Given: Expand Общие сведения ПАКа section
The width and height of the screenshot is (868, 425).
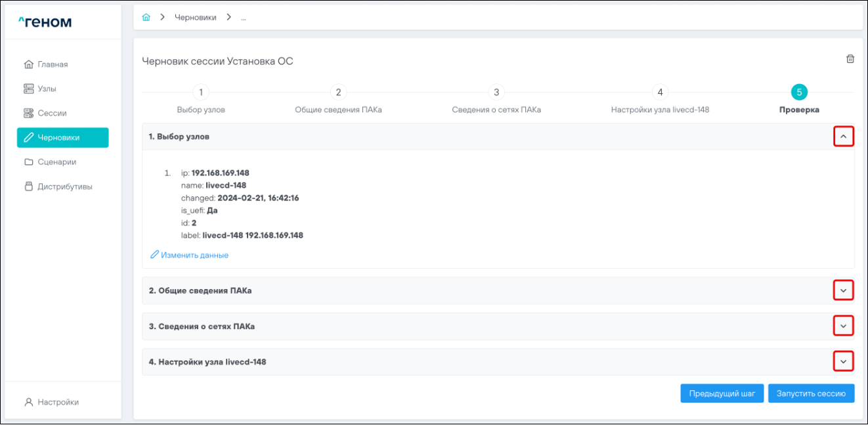Looking at the screenshot, I should 844,290.
